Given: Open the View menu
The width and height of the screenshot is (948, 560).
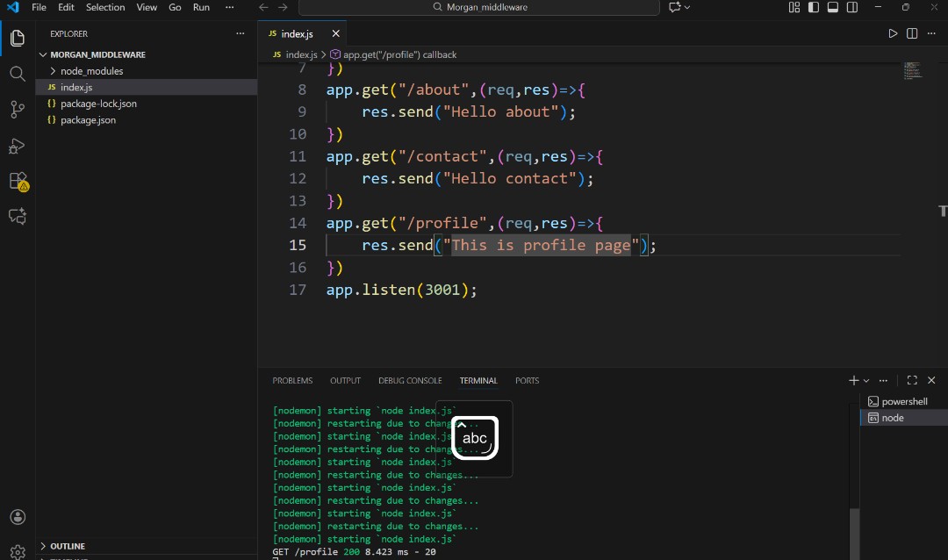Looking at the screenshot, I should (147, 7).
